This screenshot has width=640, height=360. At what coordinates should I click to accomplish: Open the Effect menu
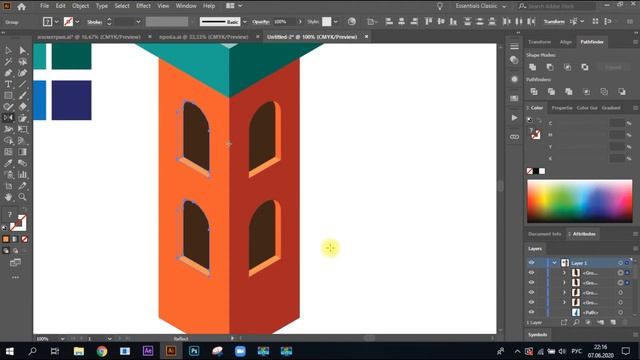point(143,6)
